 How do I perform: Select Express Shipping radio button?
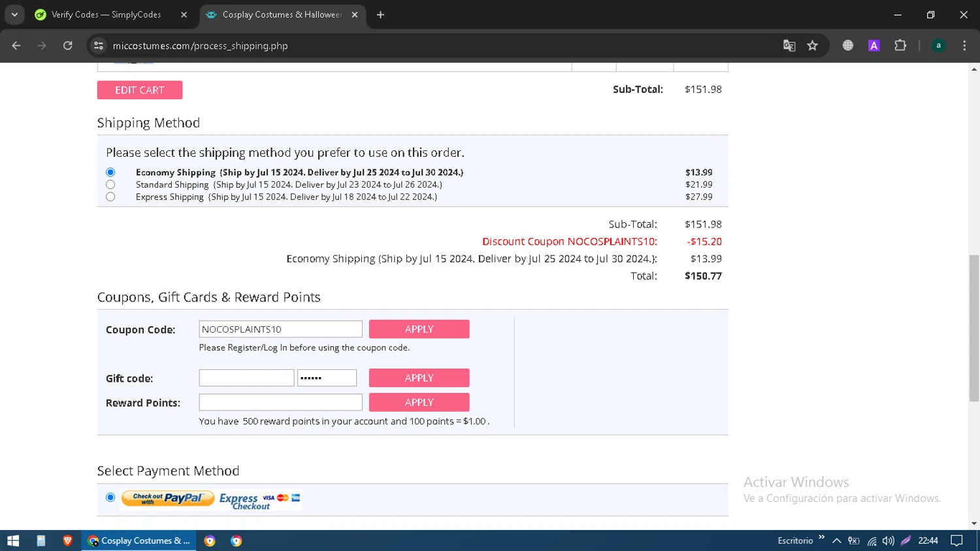tap(110, 197)
